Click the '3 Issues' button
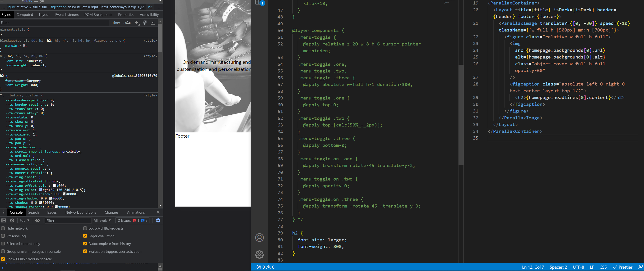This screenshot has width=644, height=271. click(132, 220)
